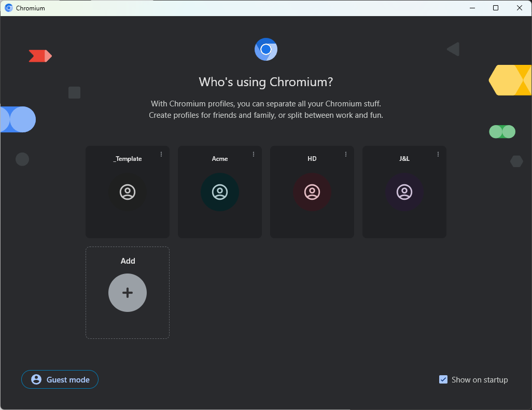Click the 'Who's using Chromium?' heading
The width and height of the screenshot is (532, 410).
[266, 82]
